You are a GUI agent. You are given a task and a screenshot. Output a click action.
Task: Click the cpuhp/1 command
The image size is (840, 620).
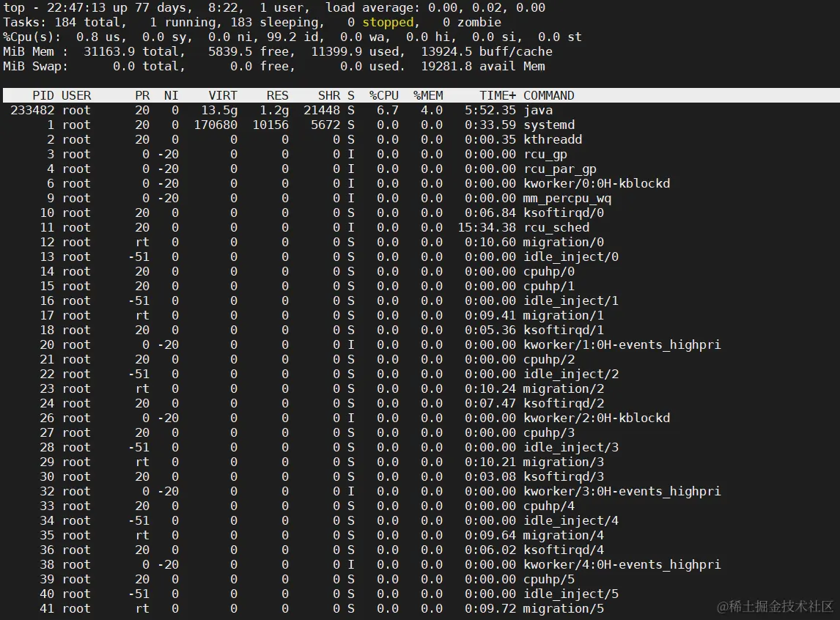point(549,286)
